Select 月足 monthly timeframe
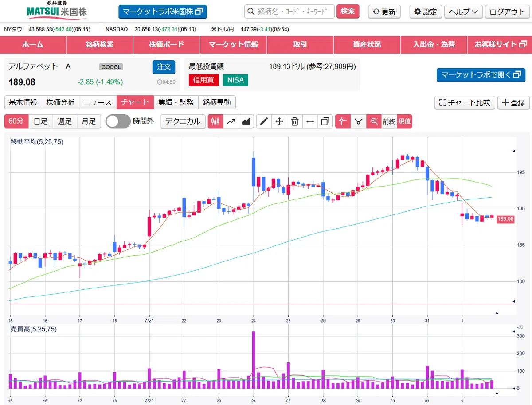532x405 pixels. coord(89,121)
